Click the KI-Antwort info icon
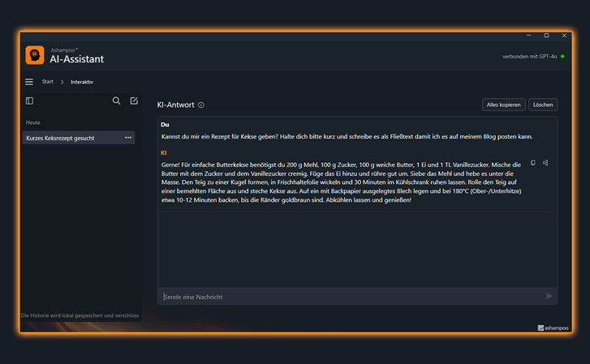The image size is (590, 364). 201,105
